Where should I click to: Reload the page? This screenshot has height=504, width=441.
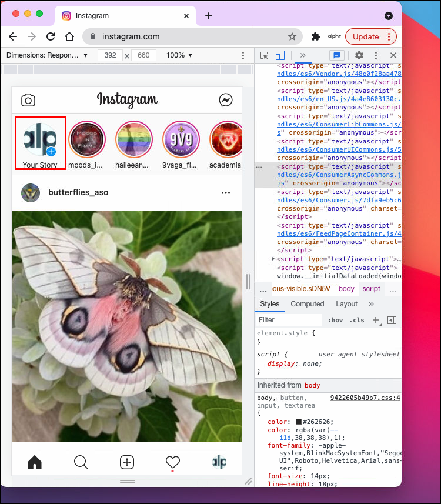[51, 36]
